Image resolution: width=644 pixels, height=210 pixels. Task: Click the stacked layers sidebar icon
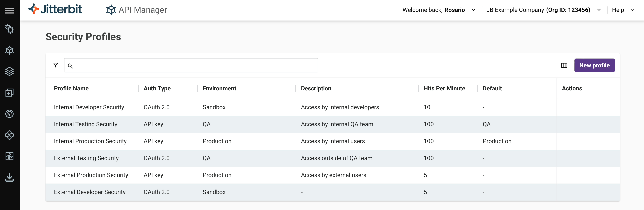coord(9,71)
